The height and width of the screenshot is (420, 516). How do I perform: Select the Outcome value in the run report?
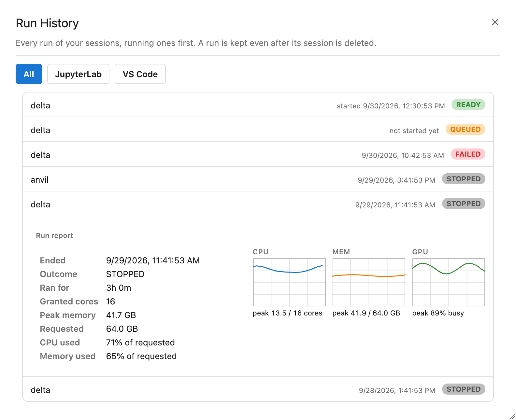pos(125,274)
